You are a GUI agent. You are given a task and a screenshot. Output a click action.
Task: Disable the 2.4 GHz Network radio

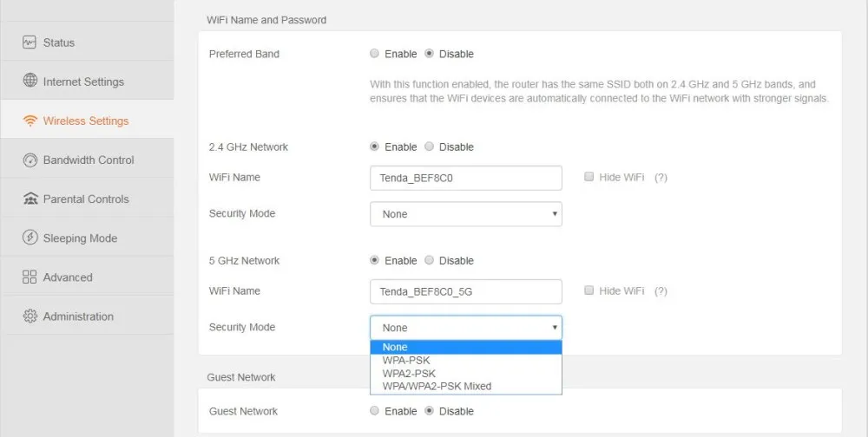429,147
